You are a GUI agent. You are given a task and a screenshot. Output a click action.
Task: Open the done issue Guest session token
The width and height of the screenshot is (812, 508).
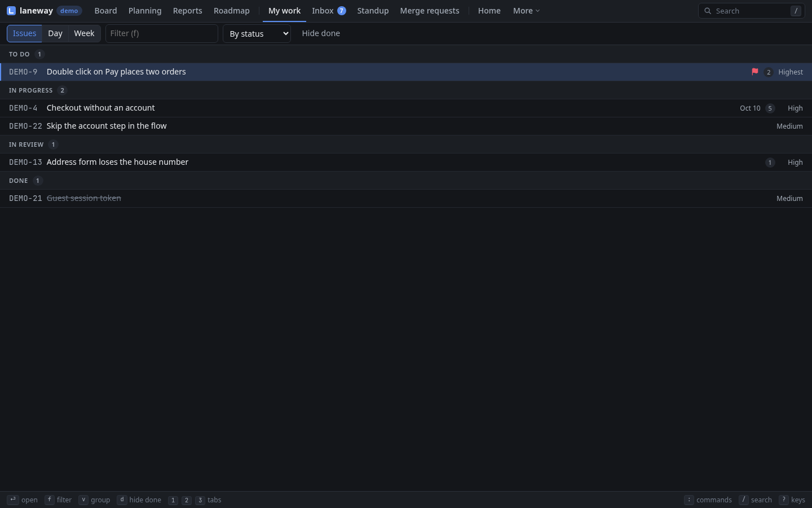point(406,199)
